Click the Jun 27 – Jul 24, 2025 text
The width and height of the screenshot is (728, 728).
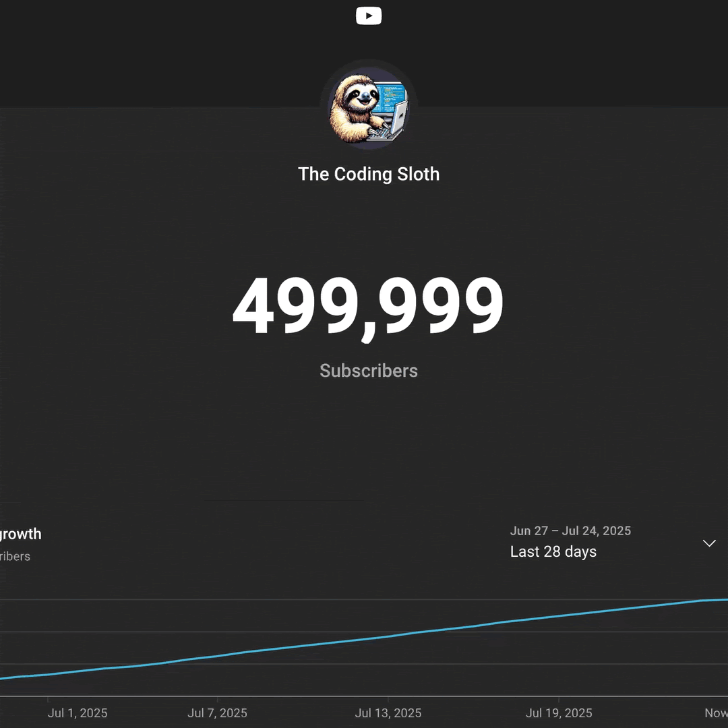[570, 530]
